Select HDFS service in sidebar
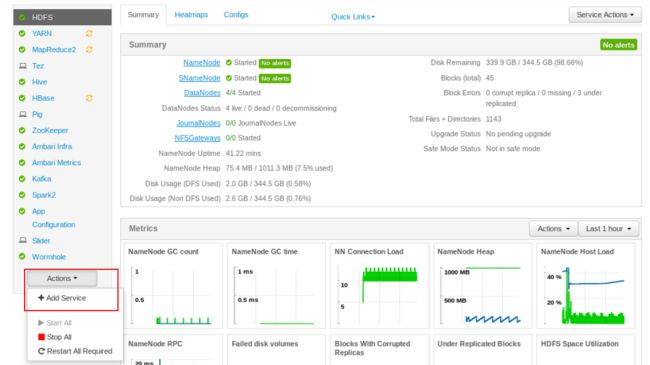The width and height of the screenshot is (650, 365). [62, 17]
